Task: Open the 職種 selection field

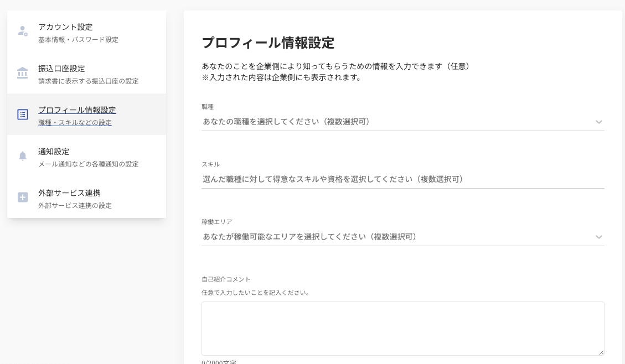Action: tap(388, 122)
